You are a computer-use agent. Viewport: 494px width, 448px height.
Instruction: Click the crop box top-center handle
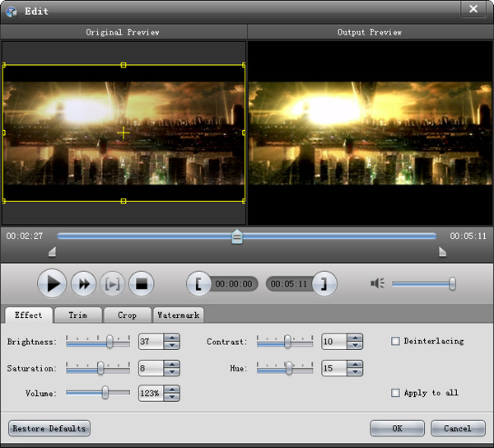click(x=123, y=65)
